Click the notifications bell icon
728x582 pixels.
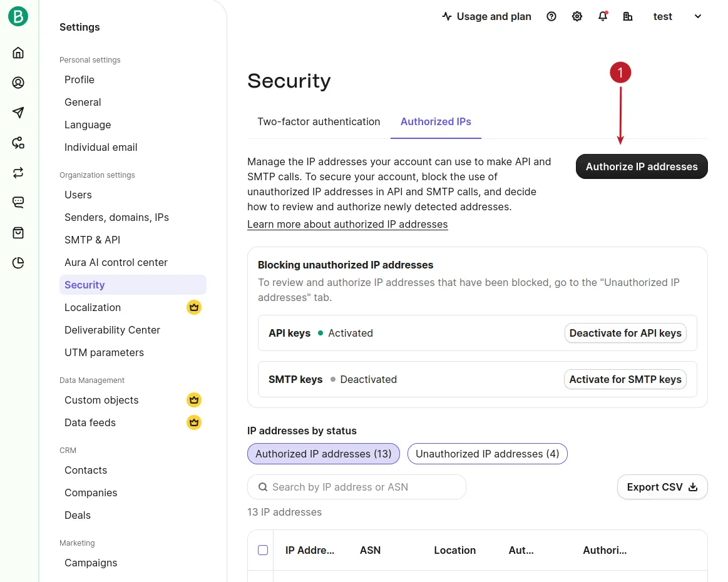(x=603, y=16)
